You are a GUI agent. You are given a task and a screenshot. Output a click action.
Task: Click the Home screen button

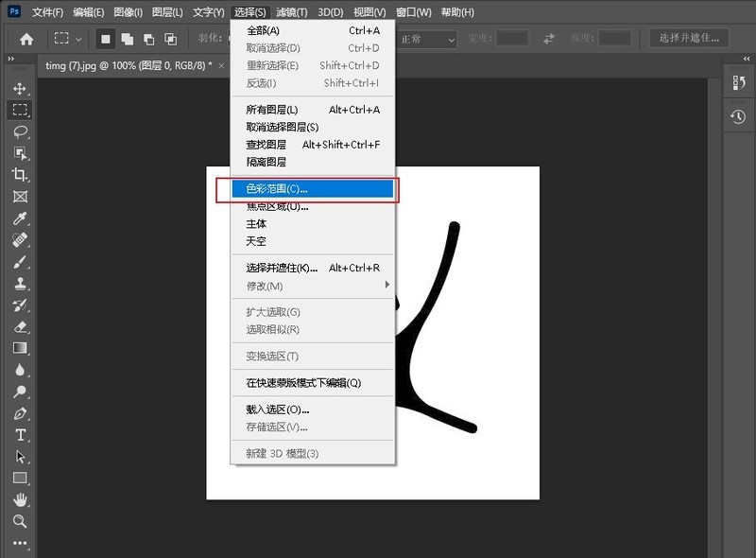[26, 40]
